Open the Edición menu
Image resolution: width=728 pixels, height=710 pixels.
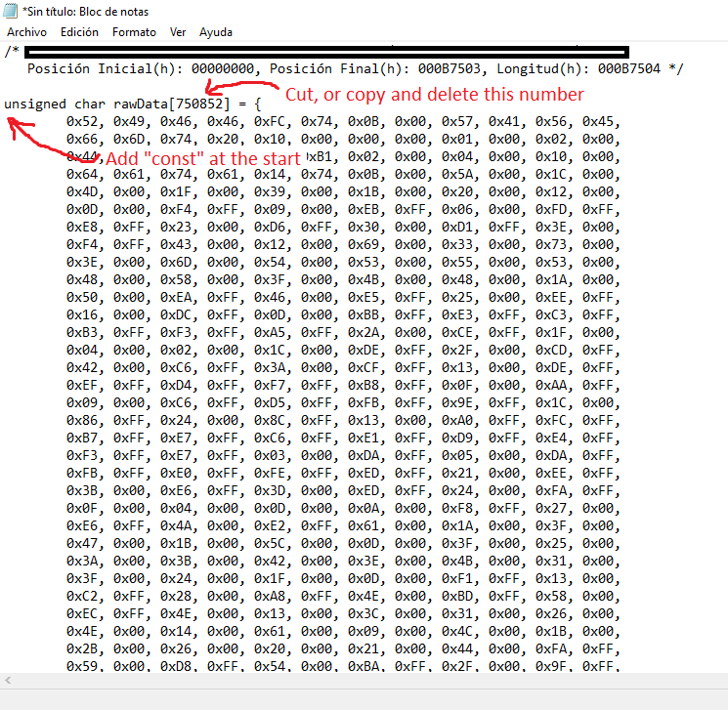click(x=79, y=32)
